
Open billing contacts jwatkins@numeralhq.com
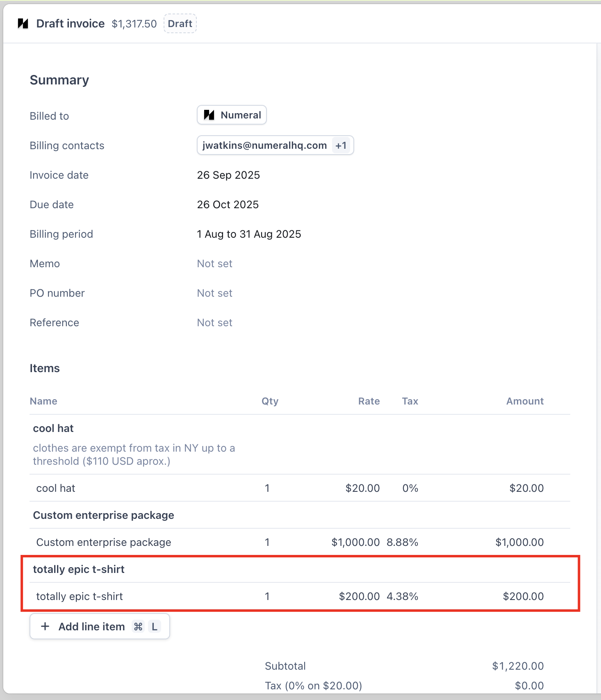pos(264,145)
